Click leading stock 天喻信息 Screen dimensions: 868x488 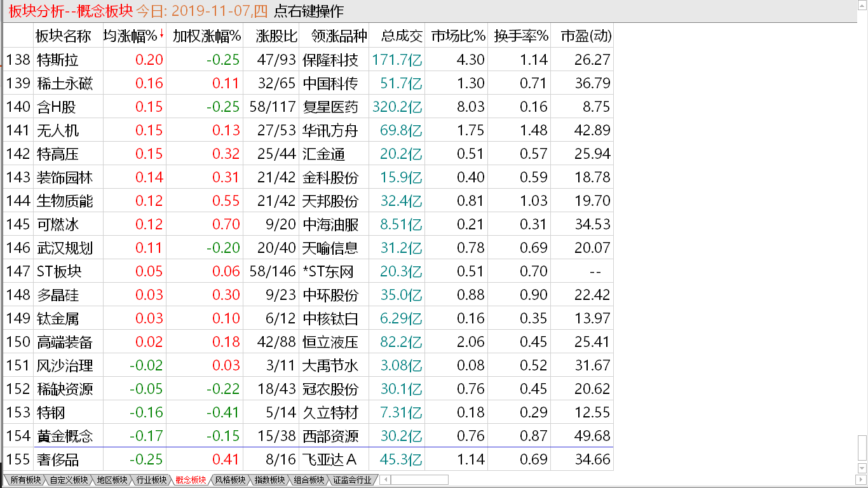click(330, 248)
